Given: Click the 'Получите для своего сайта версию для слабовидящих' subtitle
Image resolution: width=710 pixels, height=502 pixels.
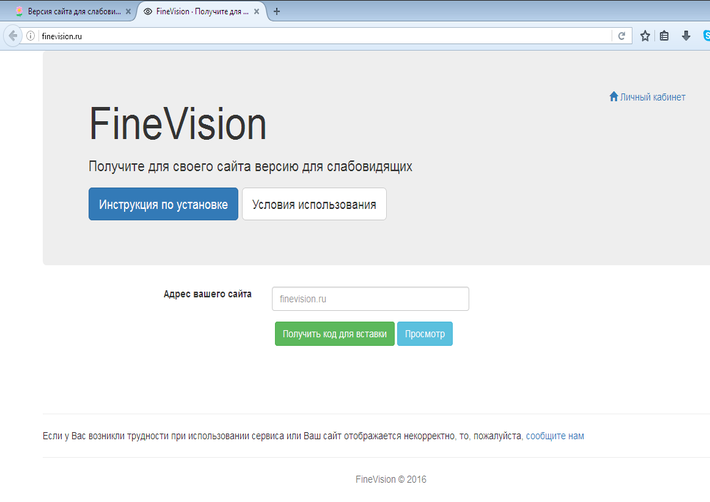Looking at the screenshot, I should point(250,167).
